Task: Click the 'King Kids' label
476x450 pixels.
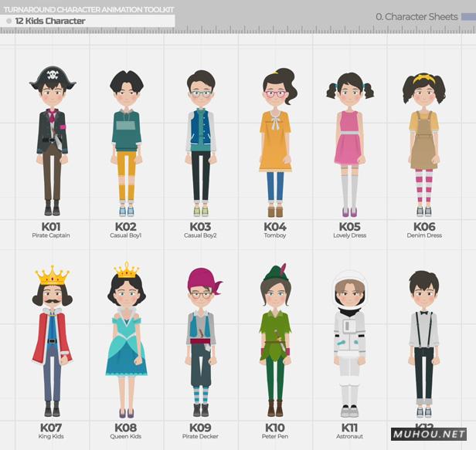Action: pos(51,437)
